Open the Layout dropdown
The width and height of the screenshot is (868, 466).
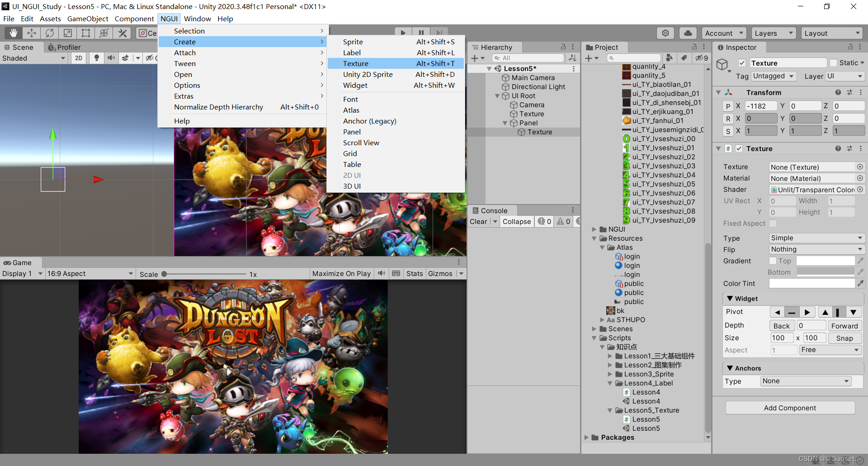[x=832, y=33]
